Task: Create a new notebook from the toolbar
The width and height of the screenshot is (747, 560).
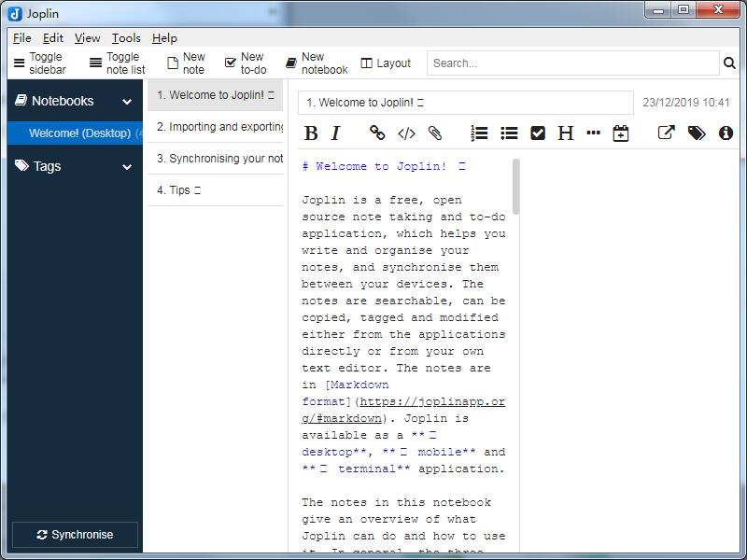Action: pos(317,63)
